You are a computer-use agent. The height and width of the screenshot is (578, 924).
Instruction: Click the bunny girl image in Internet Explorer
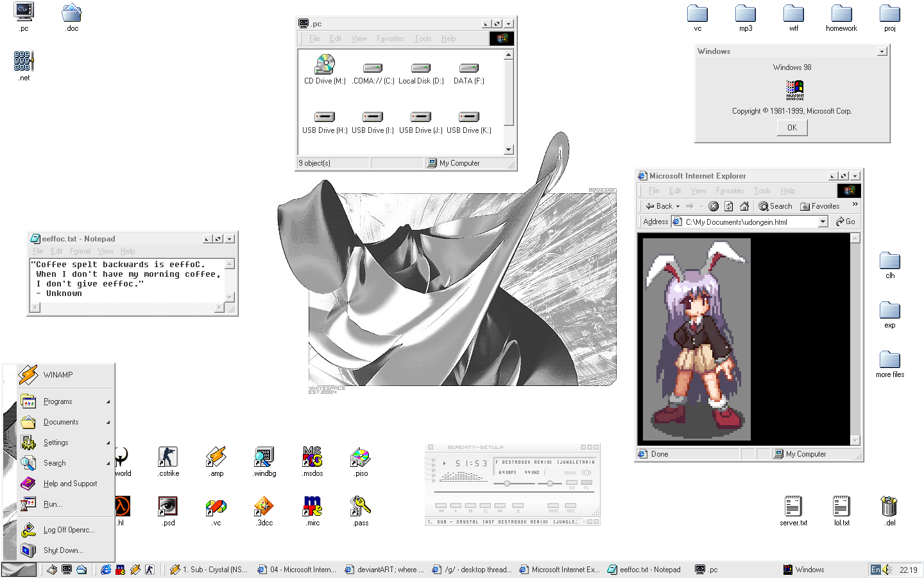(x=697, y=340)
